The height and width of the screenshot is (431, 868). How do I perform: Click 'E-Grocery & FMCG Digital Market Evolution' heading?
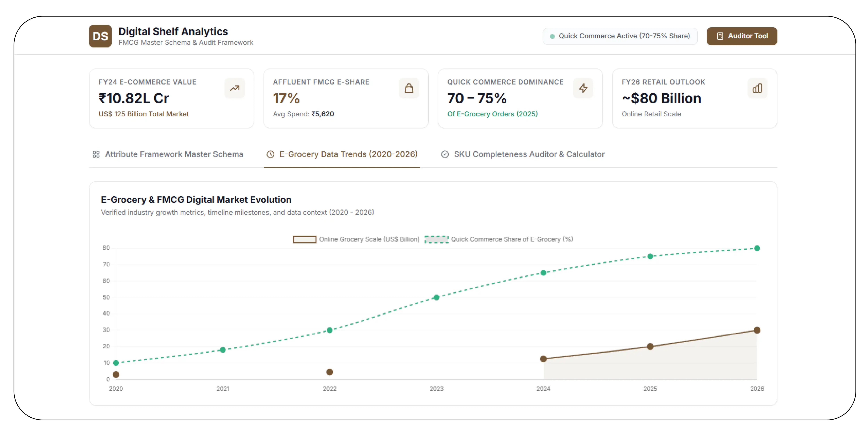coord(196,200)
